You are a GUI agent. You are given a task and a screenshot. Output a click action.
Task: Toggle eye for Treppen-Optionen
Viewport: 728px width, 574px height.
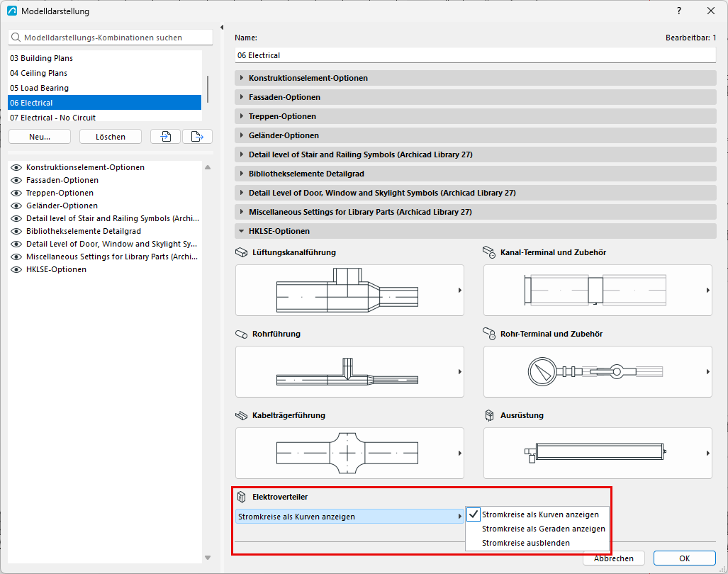[16, 193]
